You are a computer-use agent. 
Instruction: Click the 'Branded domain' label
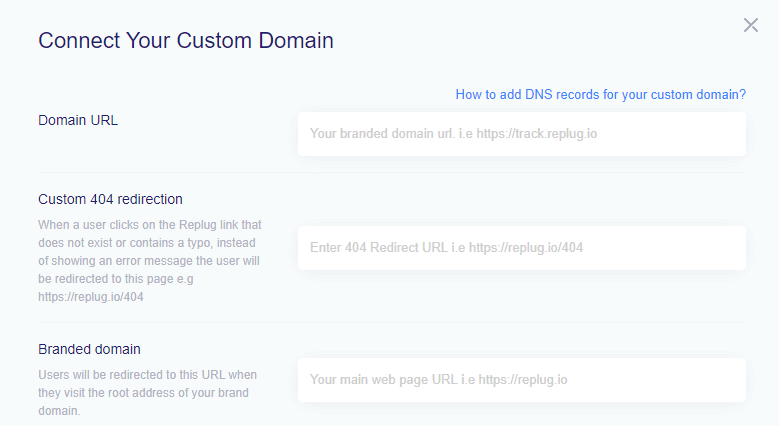coord(89,349)
